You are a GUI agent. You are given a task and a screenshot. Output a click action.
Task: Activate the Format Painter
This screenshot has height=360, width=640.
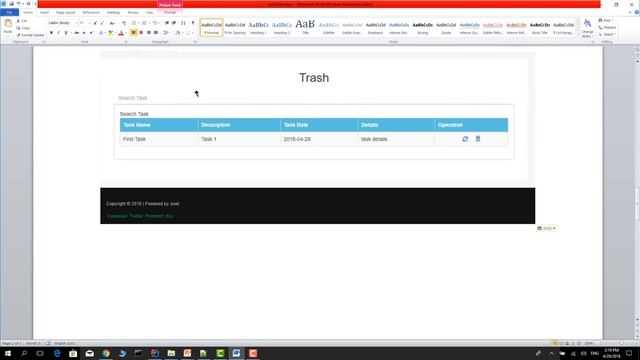coord(30,35)
